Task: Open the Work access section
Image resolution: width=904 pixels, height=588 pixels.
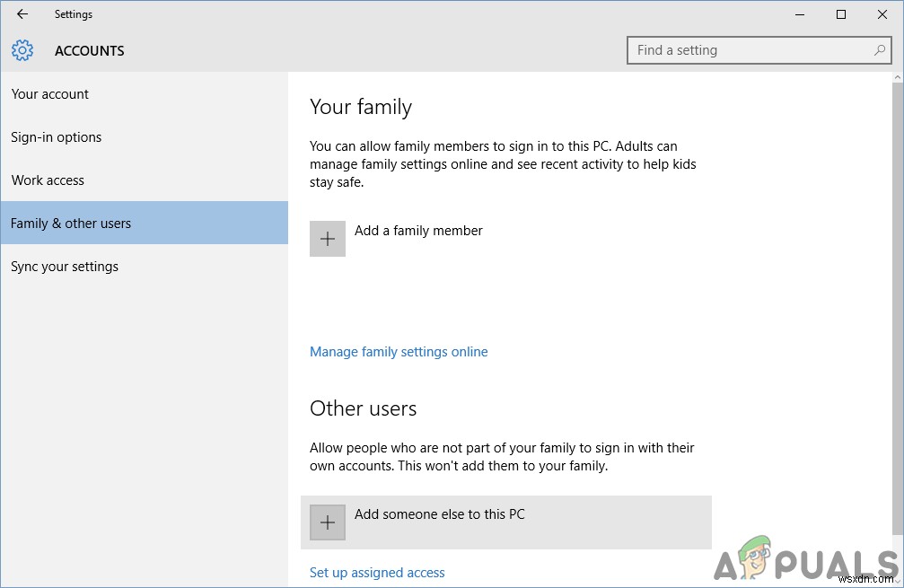Action: [x=145, y=180]
